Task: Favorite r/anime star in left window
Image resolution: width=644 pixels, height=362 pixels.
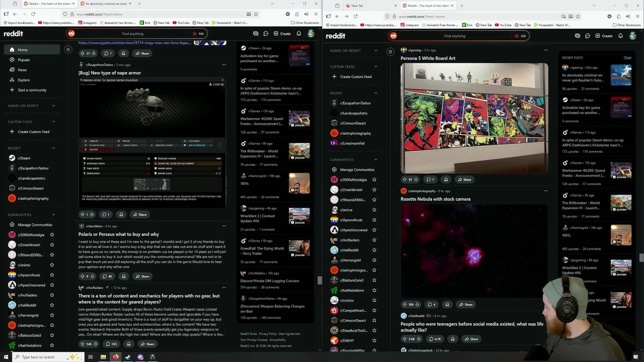Action: [x=52, y=265]
